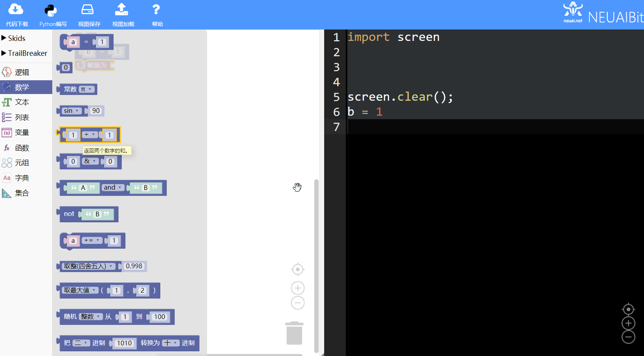Click the 函数 fx icon
Viewport: 644px width, 356px height.
click(x=7, y=148)
